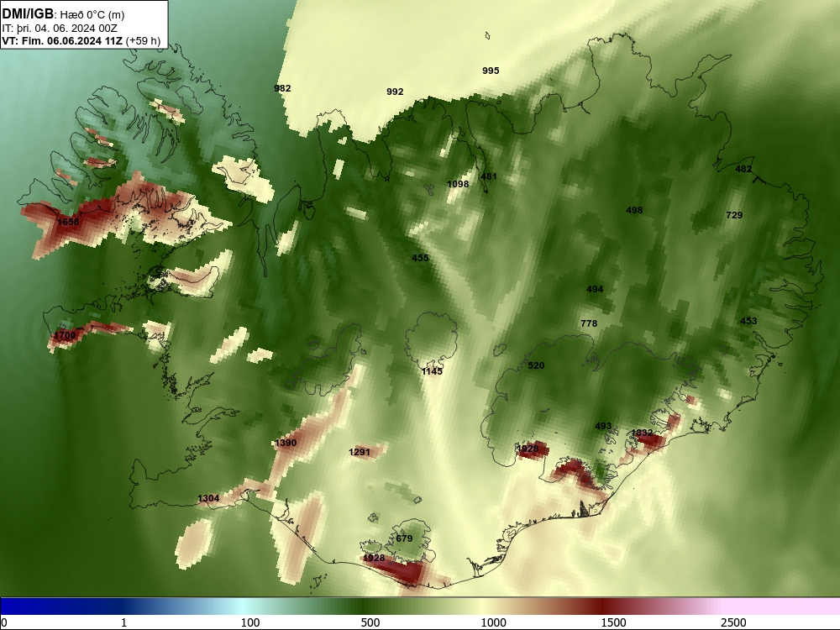Click the DMI/IGB Hæð 0°C (m) title
Screen dimensions: 840x630
63,14
